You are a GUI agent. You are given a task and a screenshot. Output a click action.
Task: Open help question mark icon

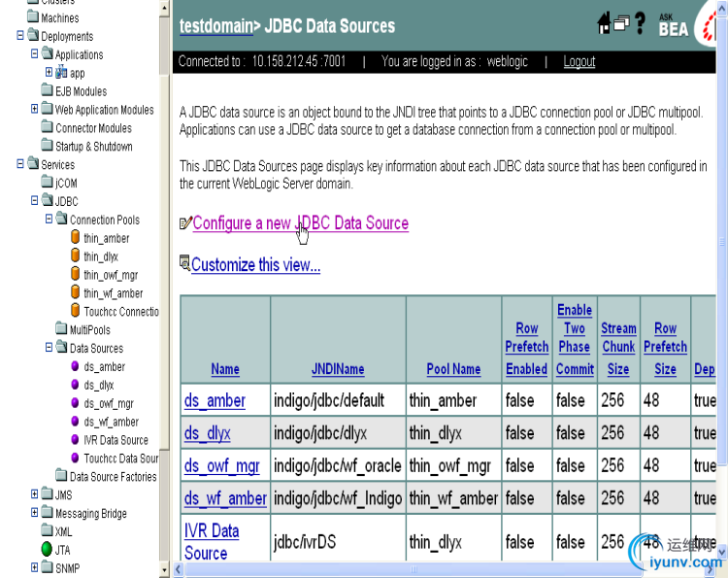tap(641, 23)
